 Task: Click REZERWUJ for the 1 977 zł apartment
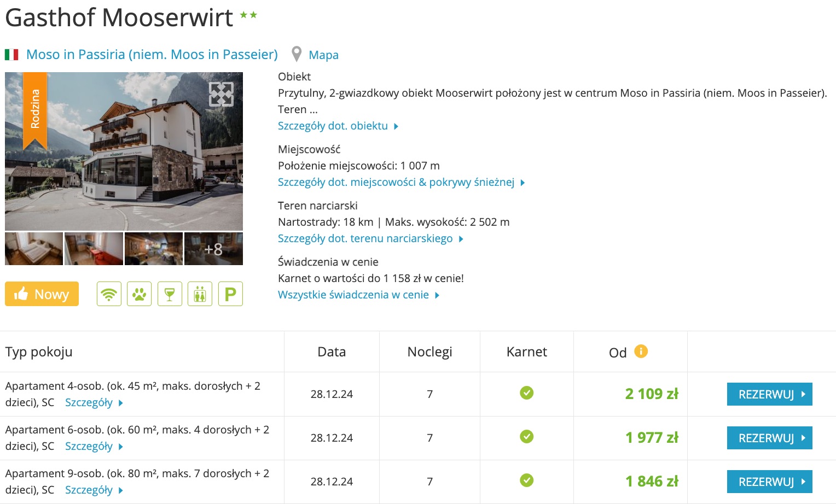769,438
